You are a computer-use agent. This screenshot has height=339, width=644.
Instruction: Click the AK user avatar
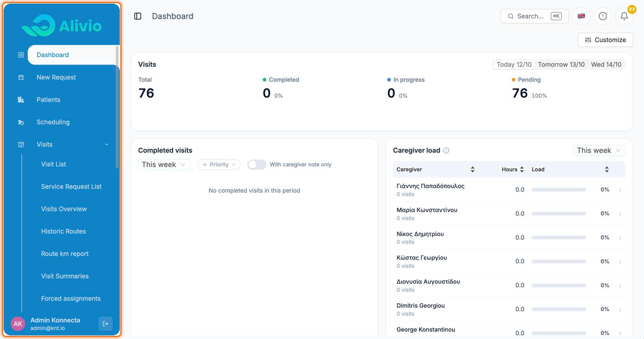(x=18, y=324)
